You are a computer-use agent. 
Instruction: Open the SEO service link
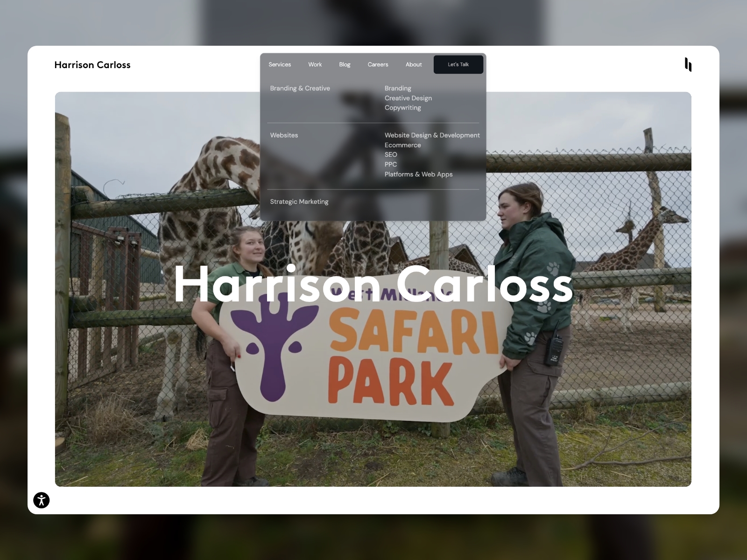coord(391,154)
